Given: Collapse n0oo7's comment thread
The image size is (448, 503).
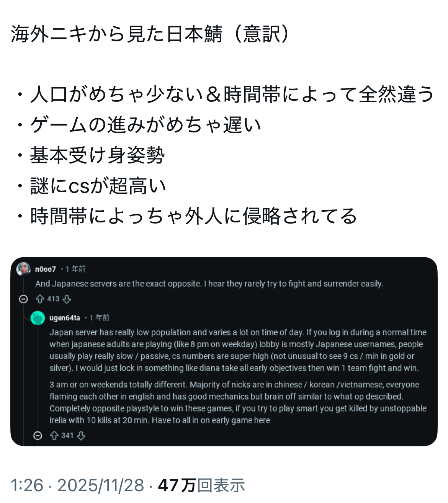Looking at the screenshot, I should pos(23,299).
